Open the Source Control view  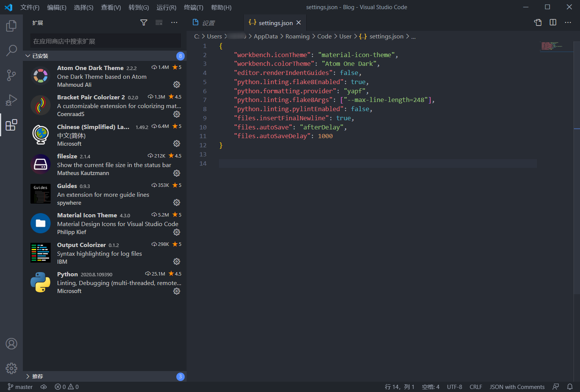[11, 75]
